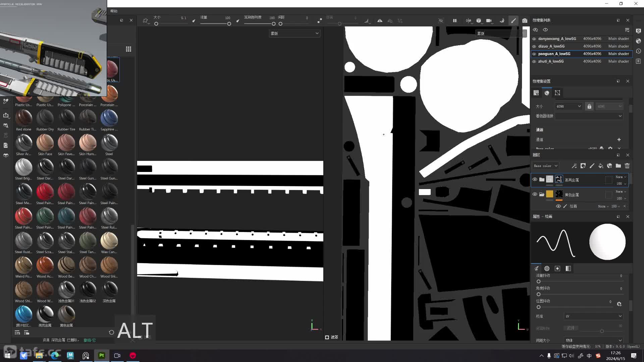Click the 撤销-它 undo link in status bar
Image resolution: width=644 pixels, height=362 pixels.
coord(90,340)
